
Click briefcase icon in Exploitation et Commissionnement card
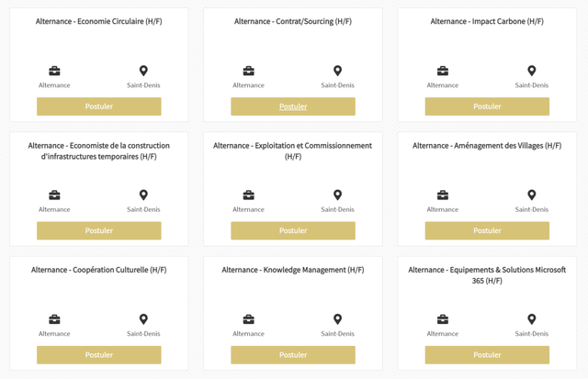tap(248, 195)
